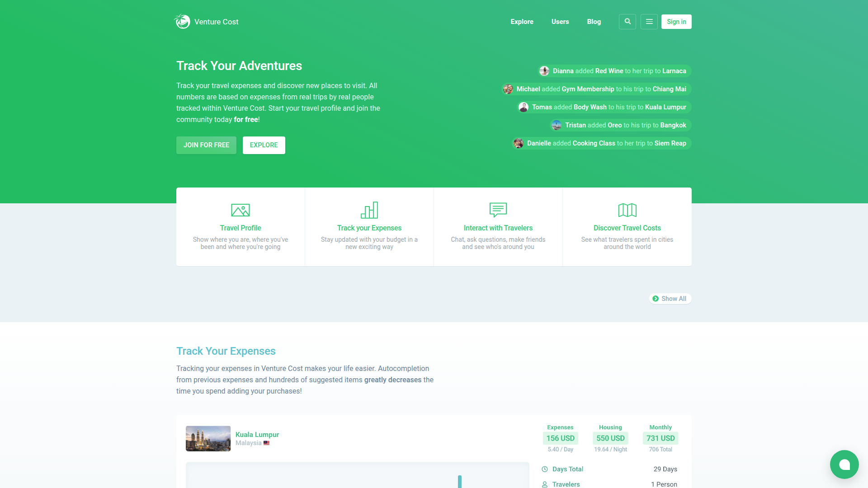Screen dimensions: 868x488
Task: Click Red Wine in Dianna's feed entry
Action: [x=609, y=71]
